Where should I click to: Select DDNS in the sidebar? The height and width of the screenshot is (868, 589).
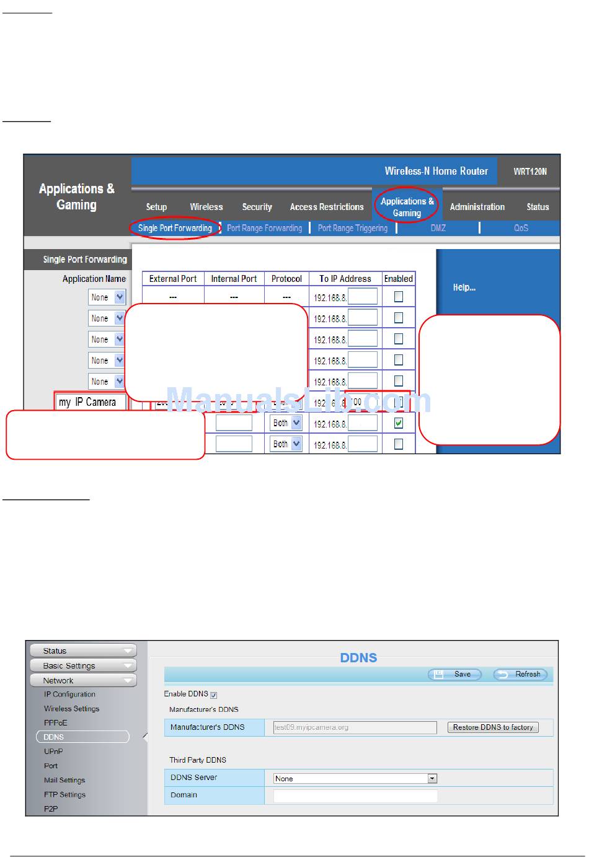point(82,737)
